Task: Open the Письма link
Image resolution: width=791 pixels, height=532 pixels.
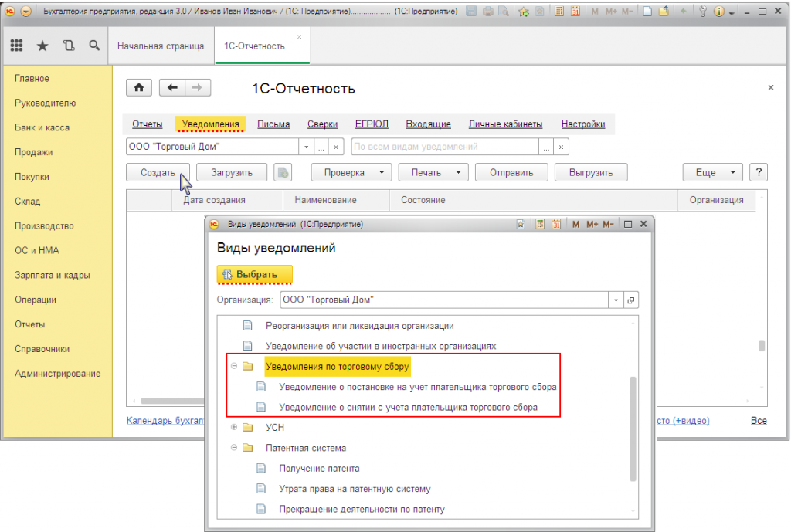Action: [x=273, y=124]
